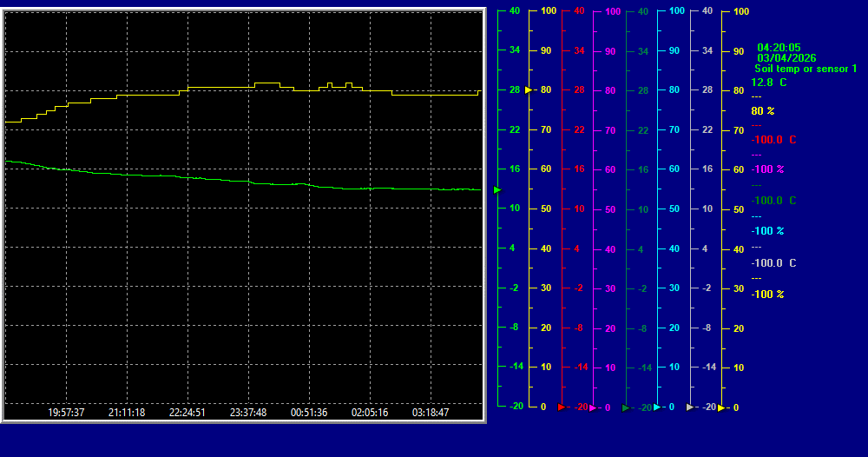Viewport: 868px width, 457px height.
Task: Click the 03/04/2026 date display
Action: pyautogui.click(x=786, y=58)
